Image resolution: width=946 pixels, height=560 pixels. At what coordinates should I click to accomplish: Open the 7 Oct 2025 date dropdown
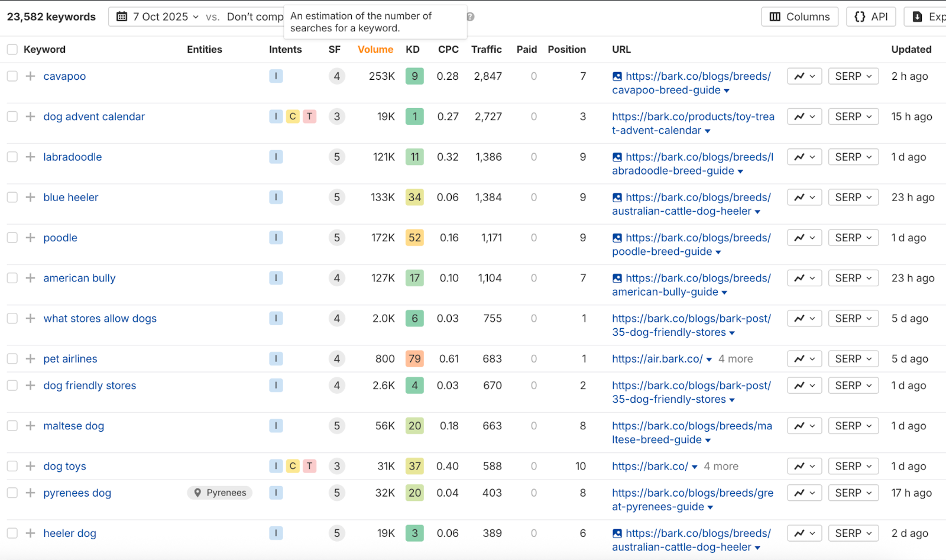tap(157, 17)
